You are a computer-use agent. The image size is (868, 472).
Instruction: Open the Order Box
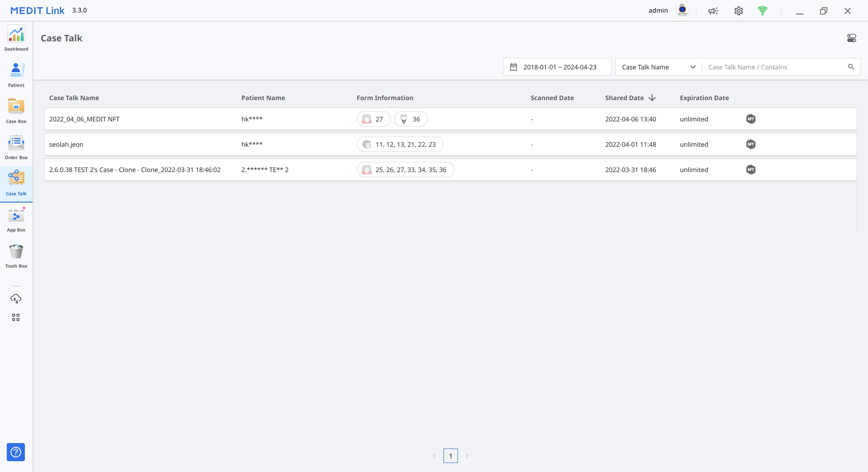[16, 147]
